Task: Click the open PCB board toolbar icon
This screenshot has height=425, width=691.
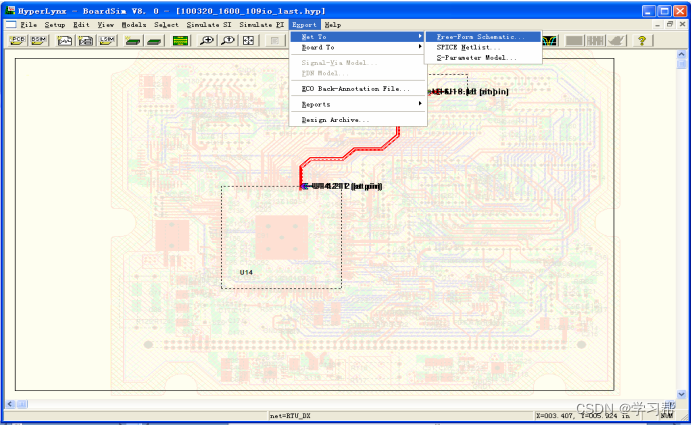Action: [x=18, y=41]
